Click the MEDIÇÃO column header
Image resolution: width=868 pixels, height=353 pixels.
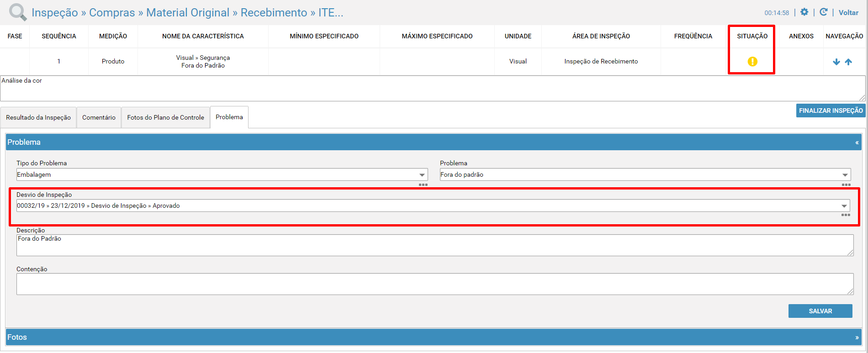[113, 36]
